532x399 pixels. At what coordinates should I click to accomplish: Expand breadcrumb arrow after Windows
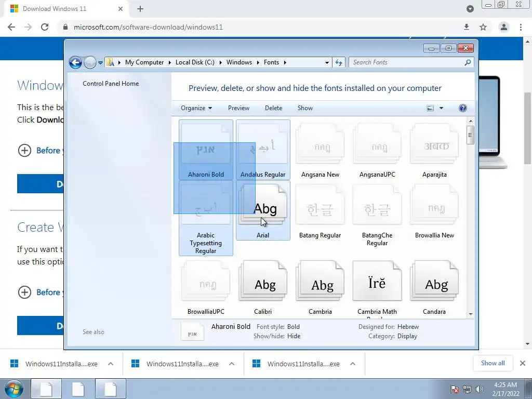[x=258, y=62]
